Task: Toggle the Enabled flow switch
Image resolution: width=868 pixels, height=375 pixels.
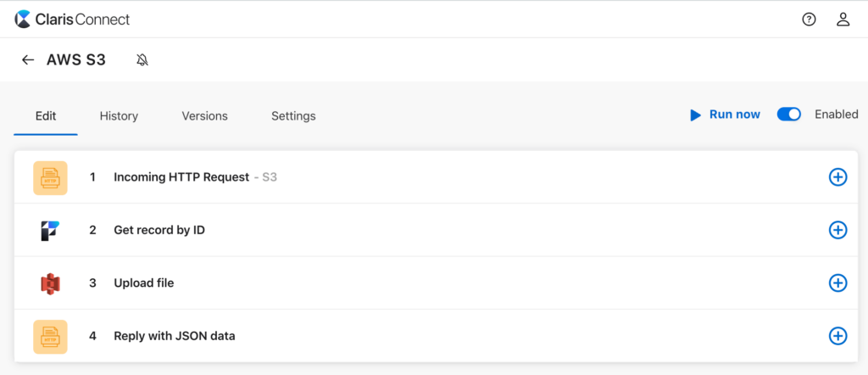Action: pos(789,115)
